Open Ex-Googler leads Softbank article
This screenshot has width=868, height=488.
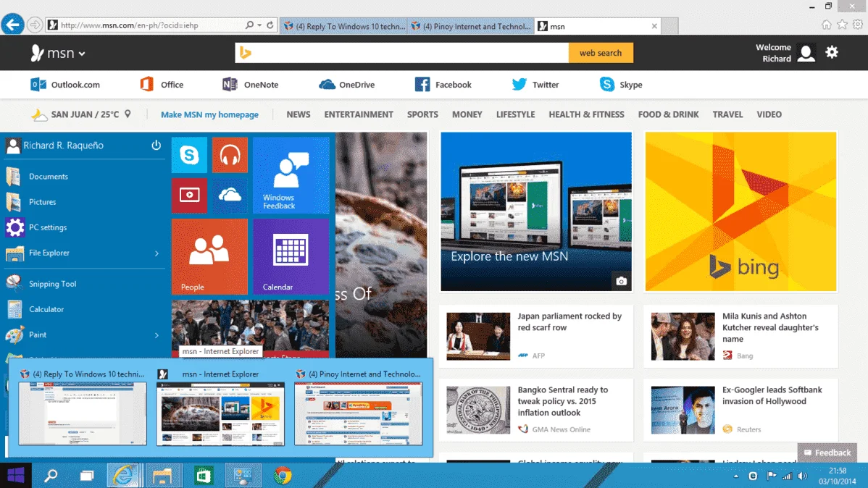(740, 409)
